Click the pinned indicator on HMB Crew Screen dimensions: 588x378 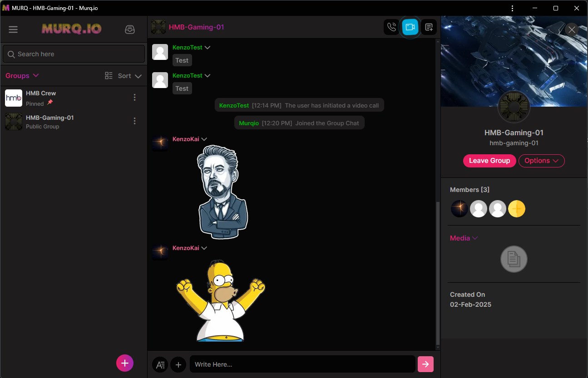[x=50, y=103]
